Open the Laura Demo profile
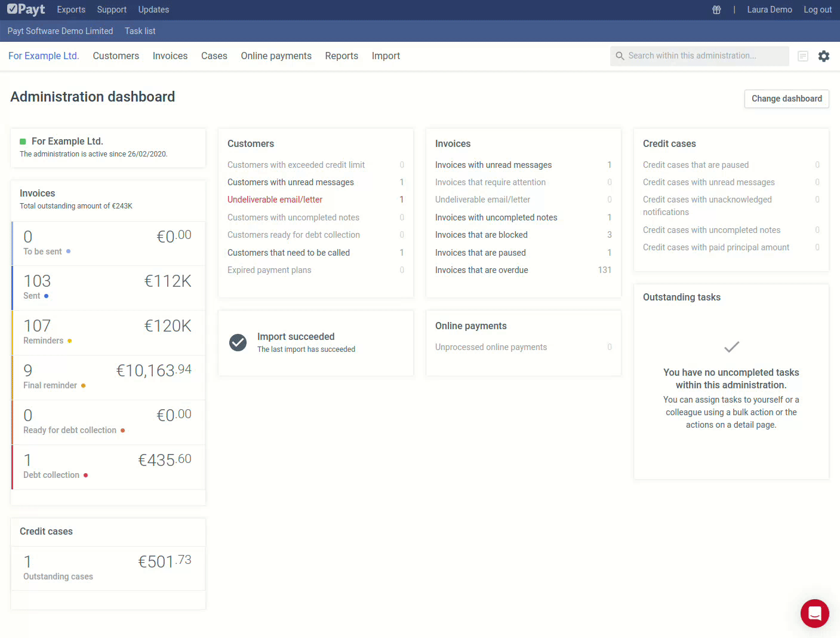840x638 pixels. tap(770, 10)
